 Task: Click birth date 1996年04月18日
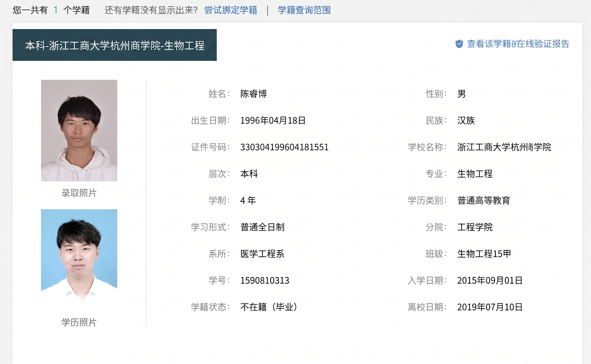(x=273, y=120)
